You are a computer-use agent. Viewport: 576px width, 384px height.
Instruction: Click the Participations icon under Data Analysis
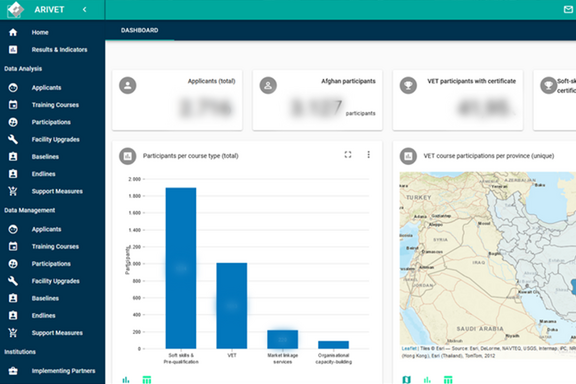point(13,122)
